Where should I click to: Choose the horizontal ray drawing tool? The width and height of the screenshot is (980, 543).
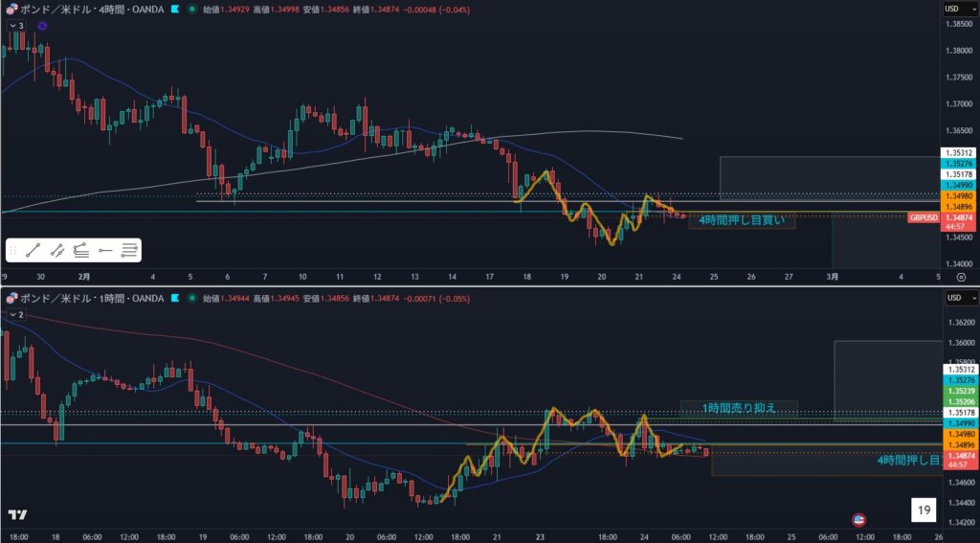point(105,251)
